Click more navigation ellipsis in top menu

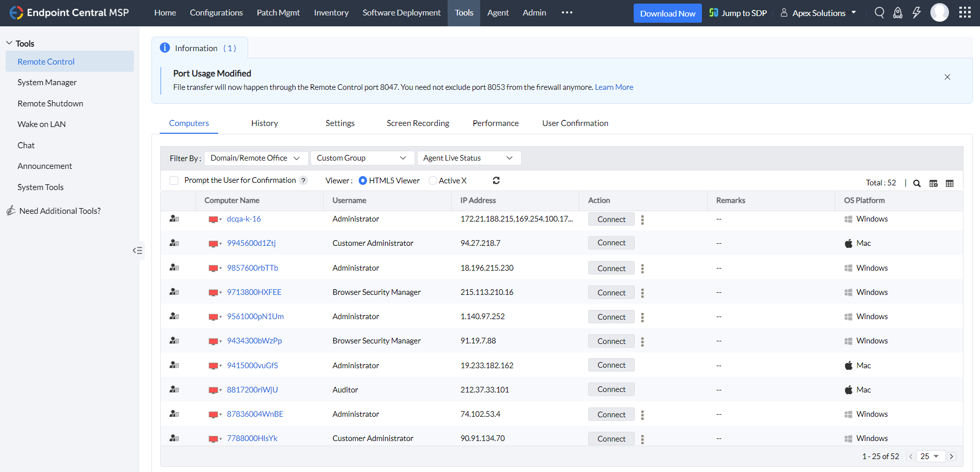click(567, 12)
